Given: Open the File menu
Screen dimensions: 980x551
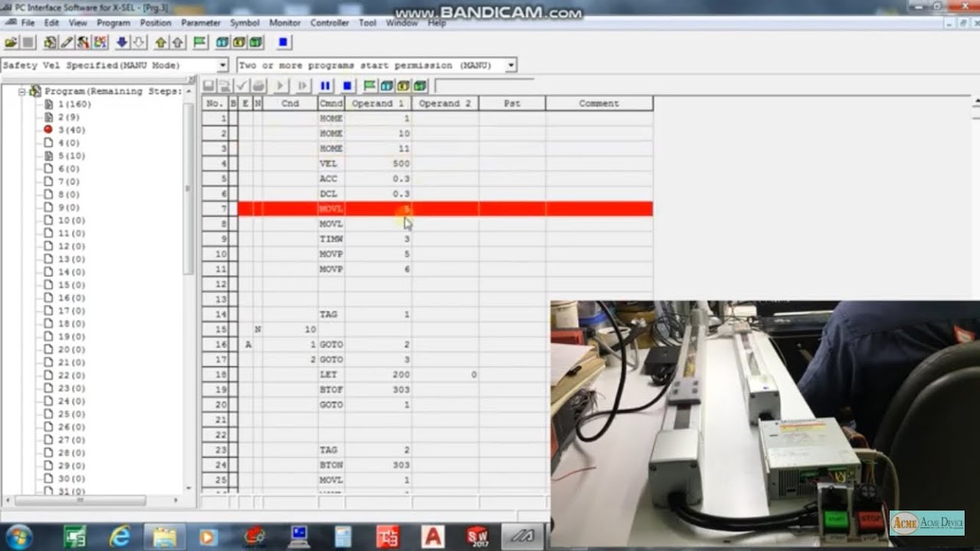Looking at the screenshot, I should [28, 23].
